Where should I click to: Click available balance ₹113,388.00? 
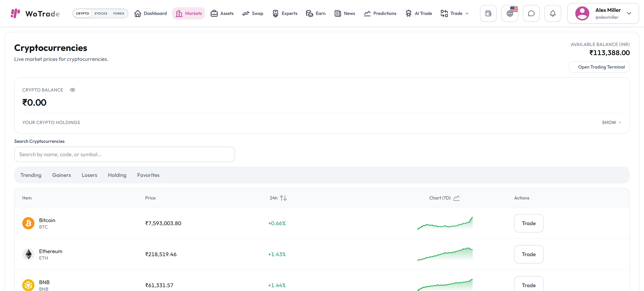pyautogui.click(x=609, y=53)
